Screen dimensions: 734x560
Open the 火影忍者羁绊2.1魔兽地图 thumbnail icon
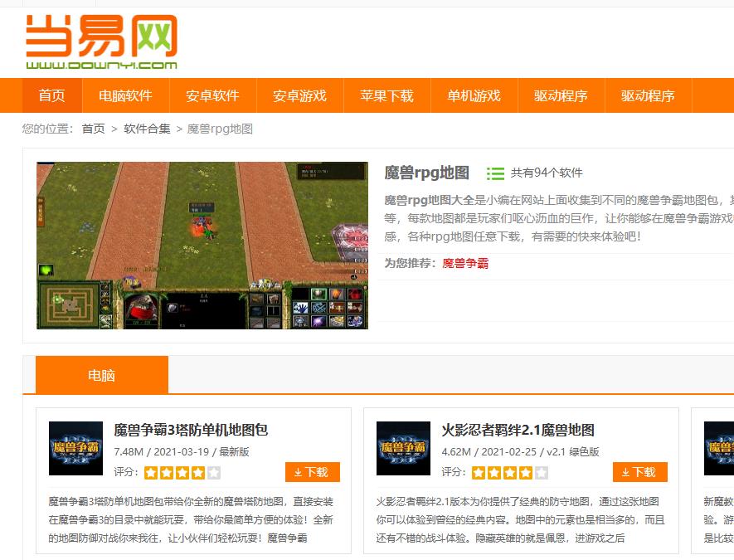point(404,448)
